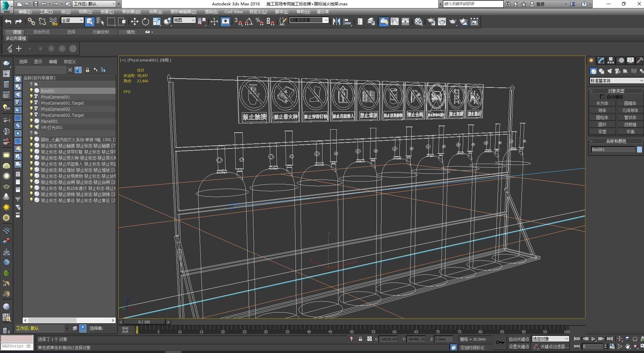Activate the Select Object tool
This screenshot has width=644, height=353.
89,22
